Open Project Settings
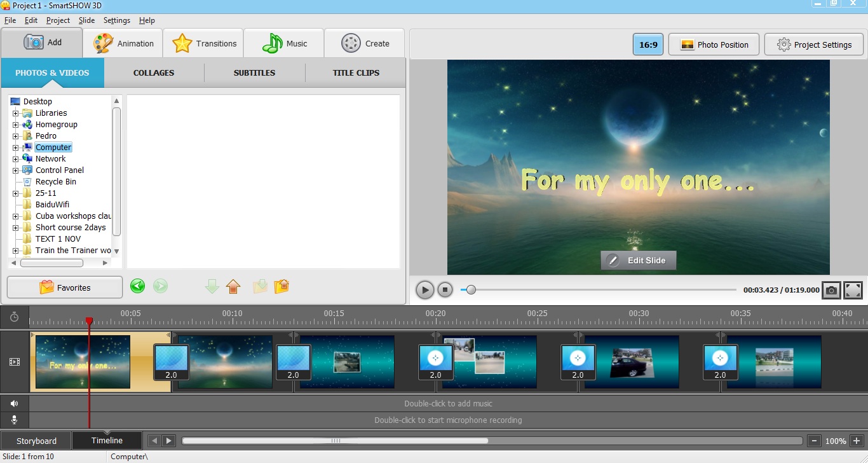This screenshot has height=463, width=868. (x=813, y=45)
